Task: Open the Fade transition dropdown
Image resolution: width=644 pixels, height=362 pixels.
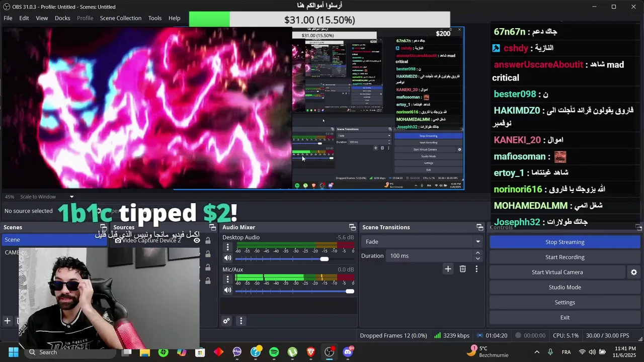Action: click(423, 242)
